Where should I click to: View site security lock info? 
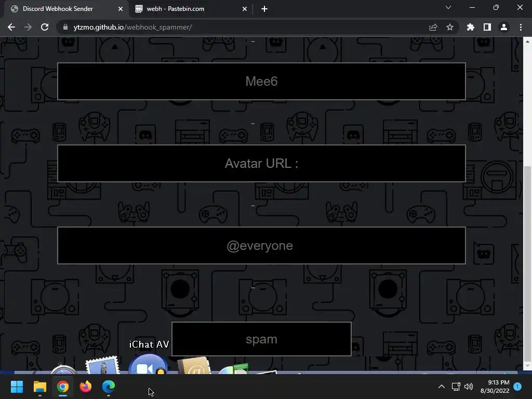click(x=65, y=27)
